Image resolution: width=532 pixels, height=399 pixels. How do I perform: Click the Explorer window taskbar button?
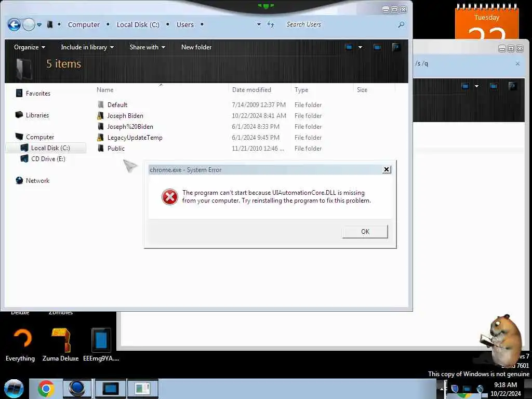point(111,389)
